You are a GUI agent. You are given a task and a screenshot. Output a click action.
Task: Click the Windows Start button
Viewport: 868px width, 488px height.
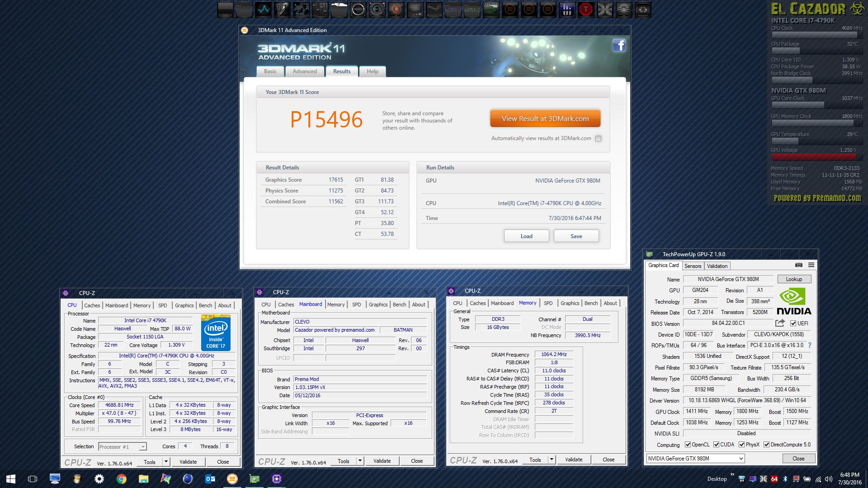point(11,479)
